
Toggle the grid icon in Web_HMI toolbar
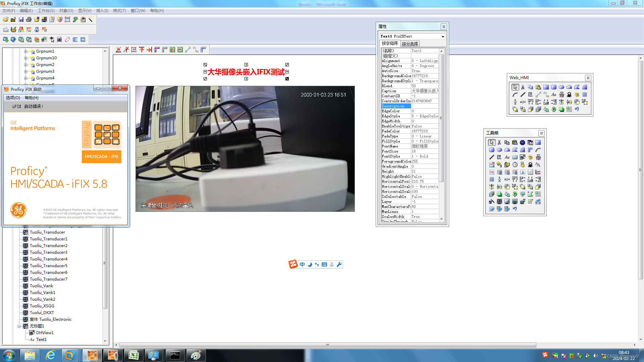coord(585,95)
